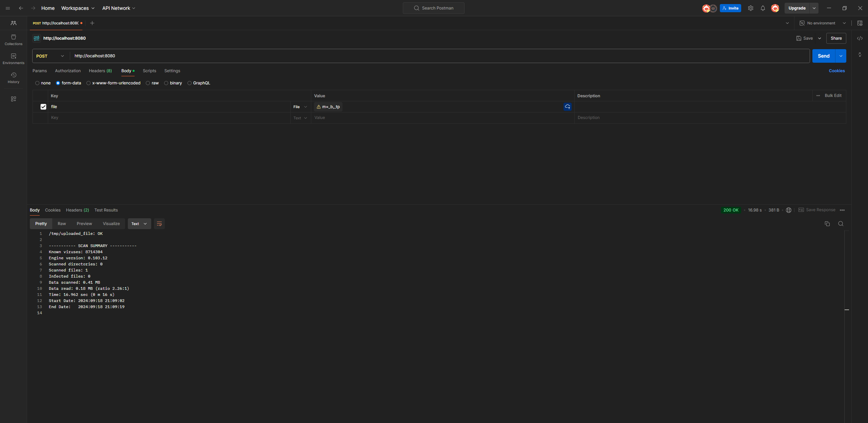Image resolution: width=868 pixels, height=423 pixels.
Task: Click Bulk Edit
Action: tap(833, 96)
